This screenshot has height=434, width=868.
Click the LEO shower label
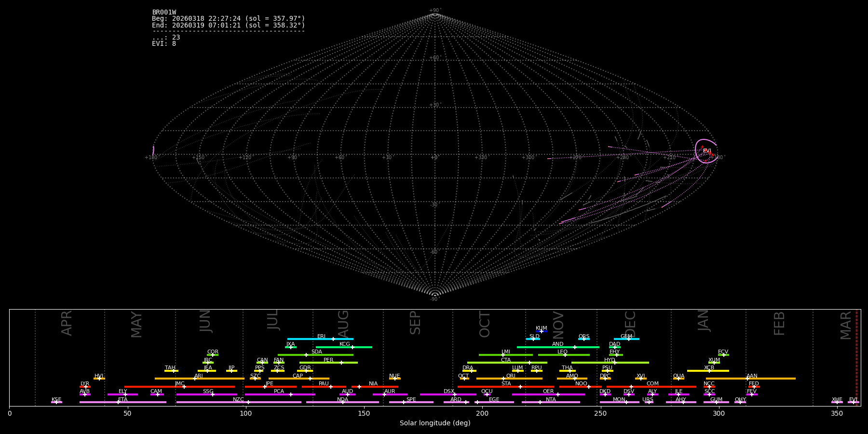click(x=562, y=352)
